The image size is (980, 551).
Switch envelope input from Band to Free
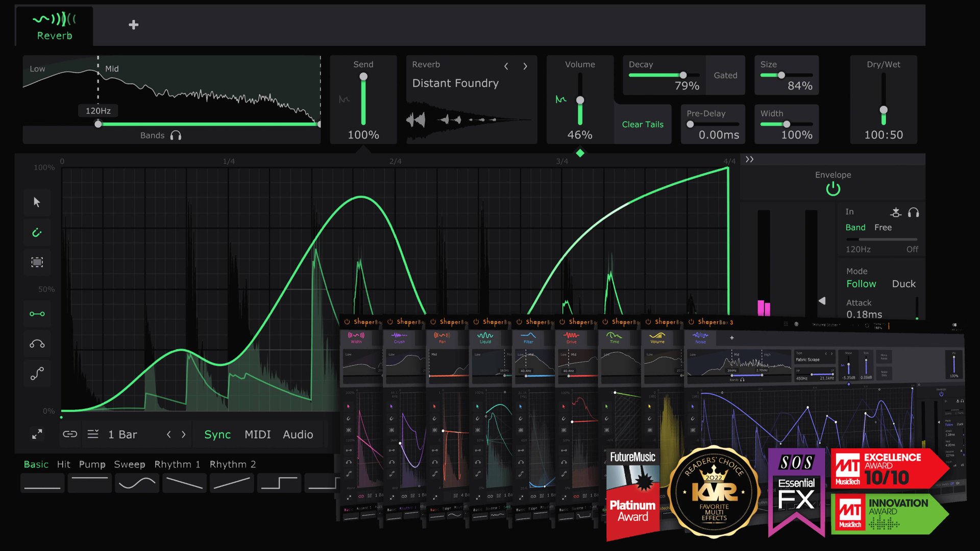pos(883,227)
